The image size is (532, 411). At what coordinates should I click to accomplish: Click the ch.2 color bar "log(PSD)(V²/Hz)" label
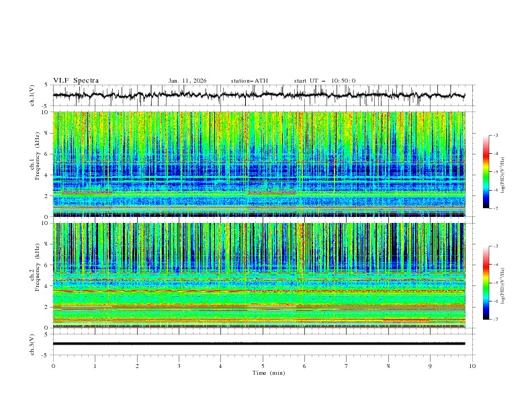(502, 285)
